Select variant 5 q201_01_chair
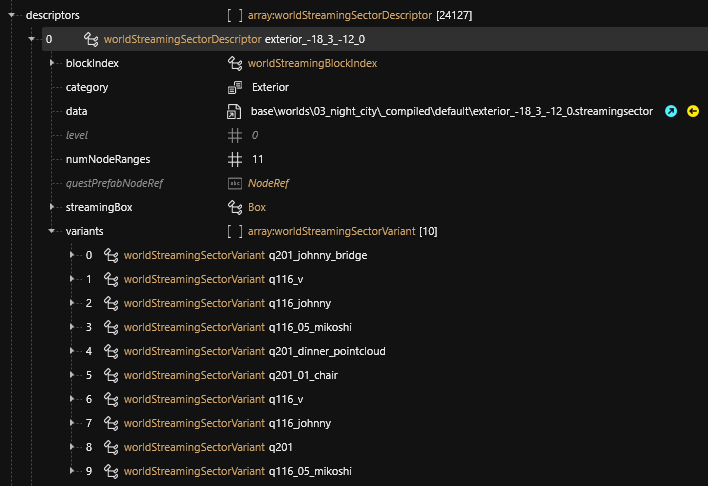708x486 pixels. pos(311,375)
